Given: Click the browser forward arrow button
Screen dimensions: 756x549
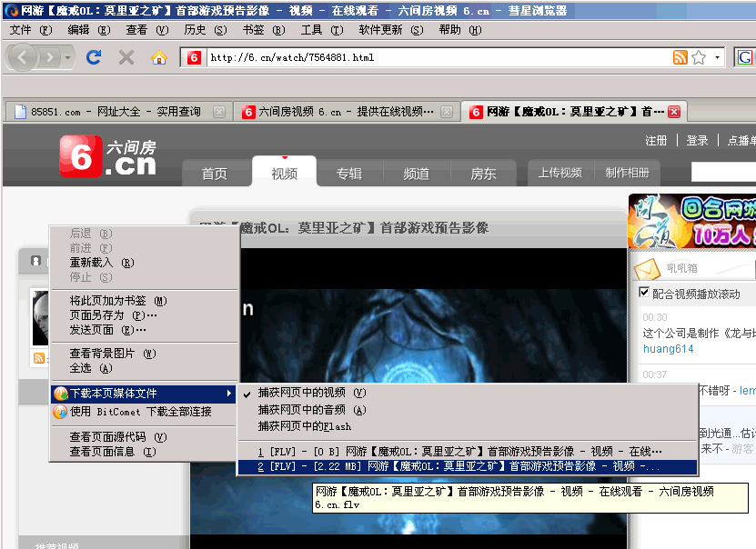Looking at the screenshot, I should coord(49,58).
